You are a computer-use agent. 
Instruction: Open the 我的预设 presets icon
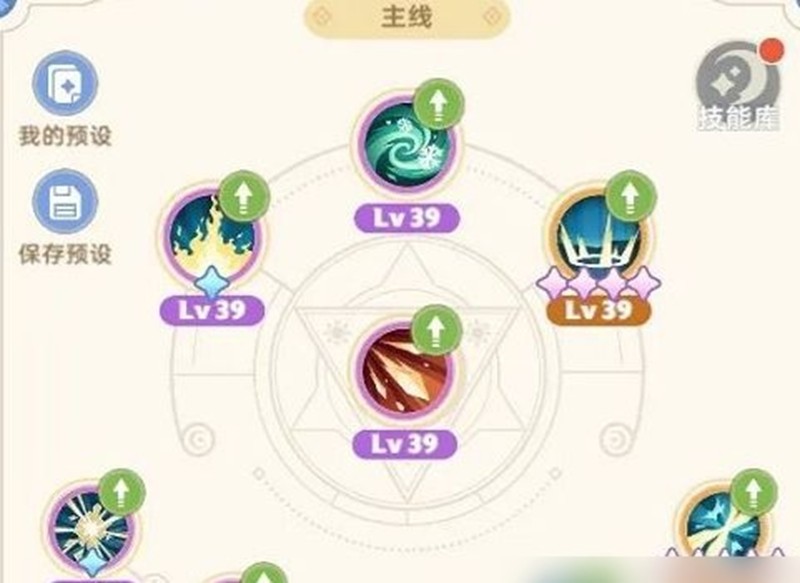(65, 84)
